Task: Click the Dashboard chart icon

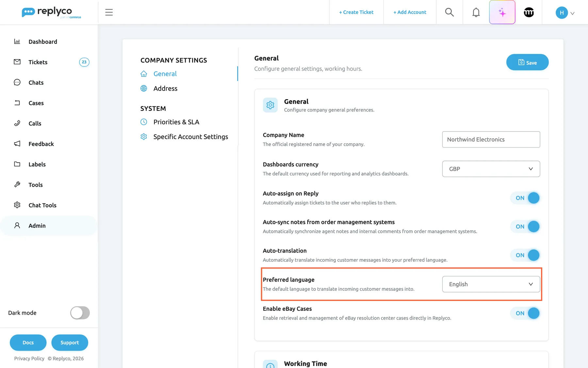Action: [17, 42]
